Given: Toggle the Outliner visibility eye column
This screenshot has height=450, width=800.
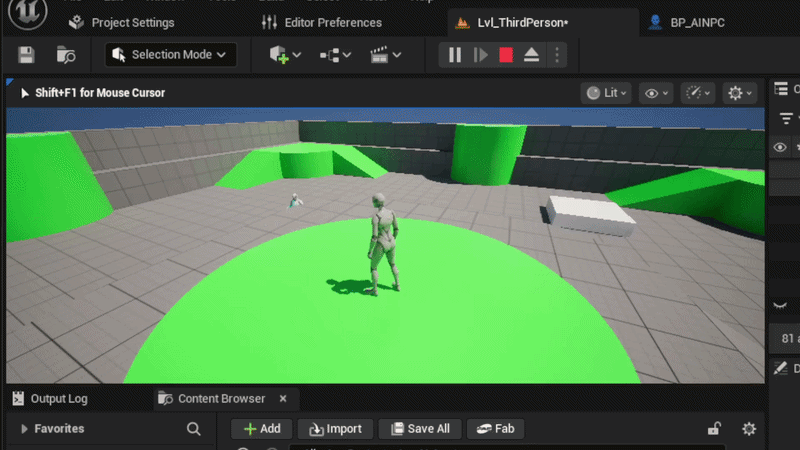Looking at the screenshot, I should click(780, 147).
